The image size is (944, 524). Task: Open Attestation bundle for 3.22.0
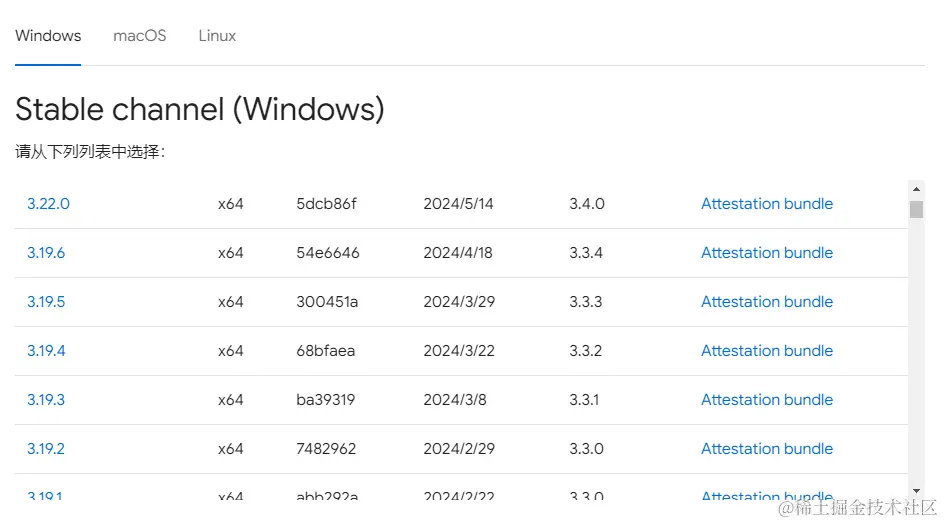coord(766,204)
